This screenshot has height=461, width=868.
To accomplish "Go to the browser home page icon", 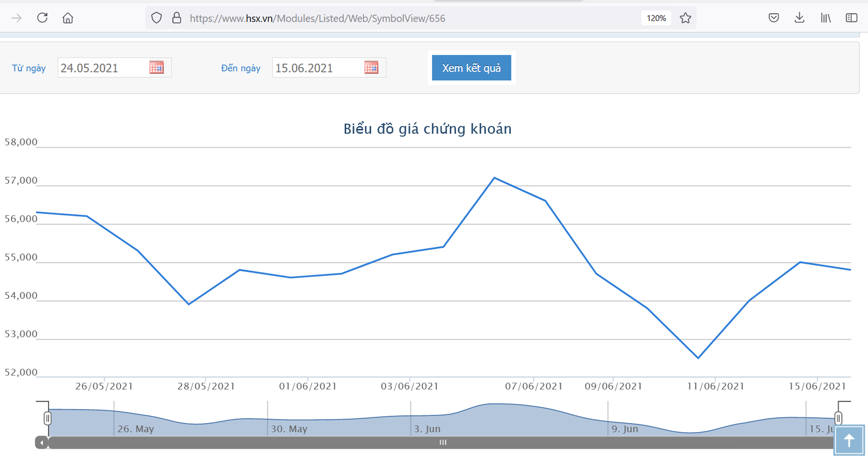I will [68, 18].
